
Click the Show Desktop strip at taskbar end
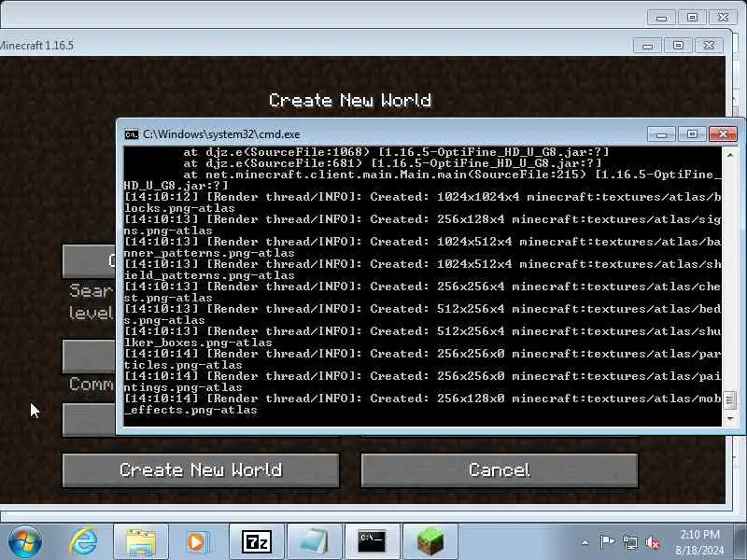[740, 542]
